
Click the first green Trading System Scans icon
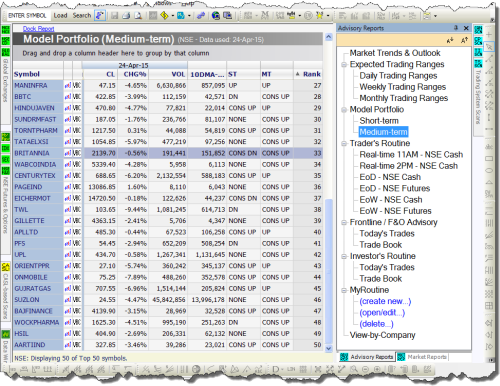point(478,30)
